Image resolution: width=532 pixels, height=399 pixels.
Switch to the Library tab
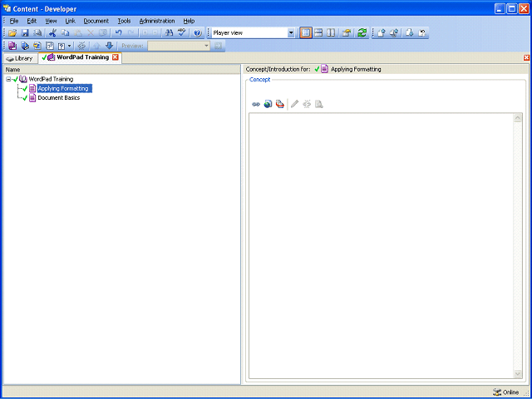coord(20,58)
